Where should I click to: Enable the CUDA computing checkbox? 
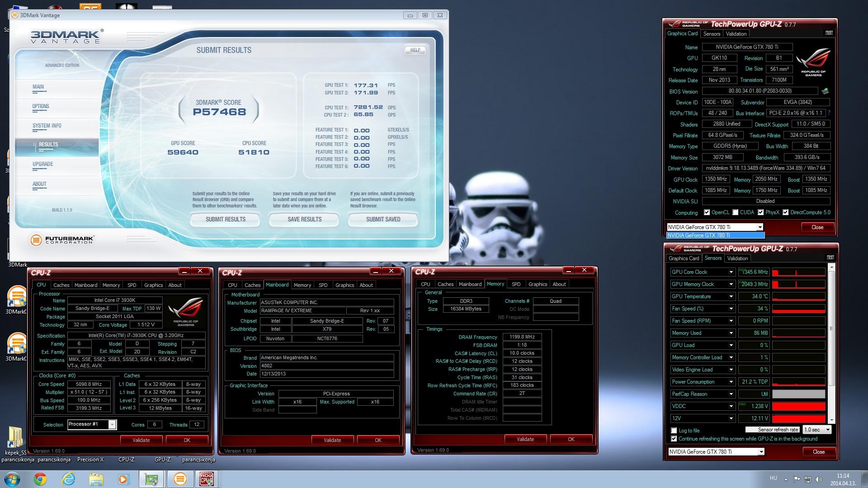[x=736, y=212]
